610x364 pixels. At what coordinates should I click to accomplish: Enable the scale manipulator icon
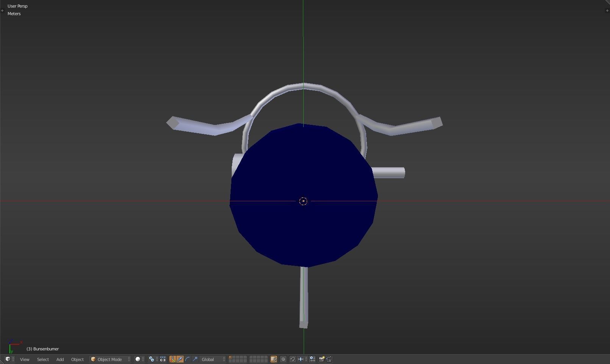(x=195, y=359)
